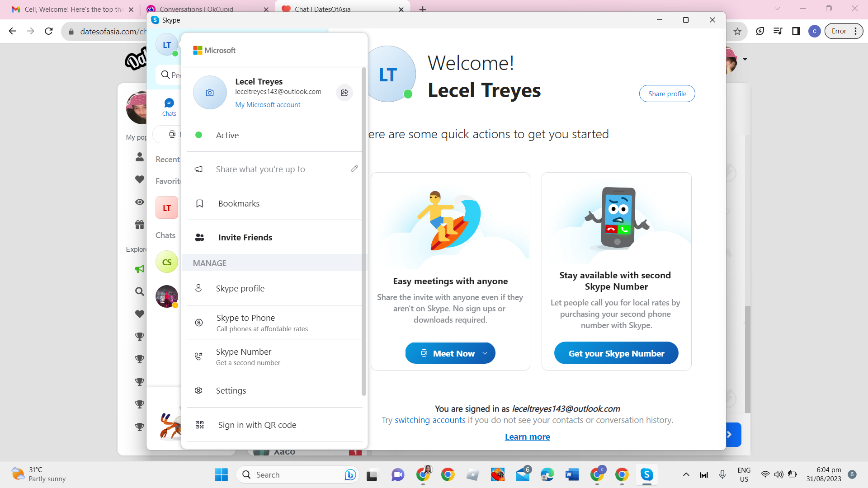This screenshot has height=488, width=868.
Task: Click the share profile icon beside the email
Action: (344, 93)
